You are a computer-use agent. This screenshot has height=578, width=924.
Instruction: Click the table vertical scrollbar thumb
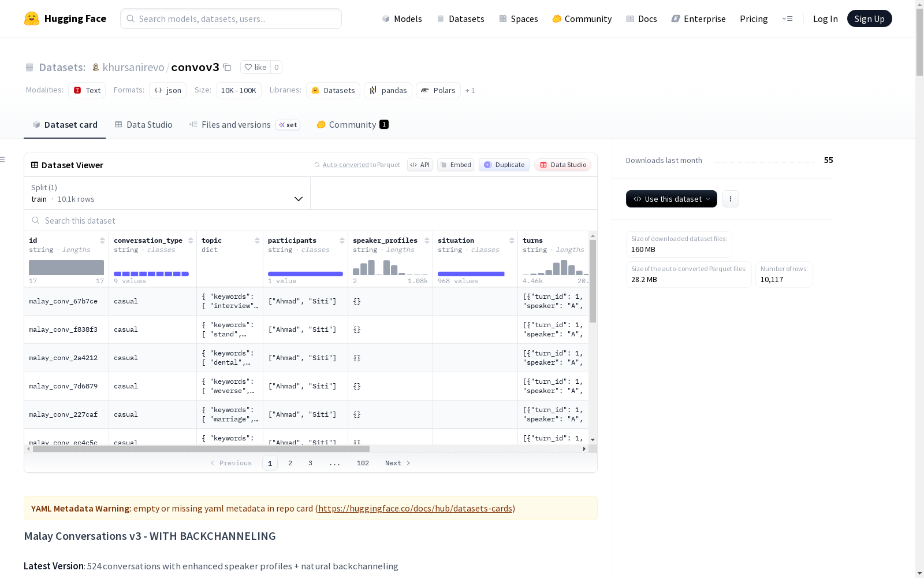pyautogui.click(x=593, y=281)
